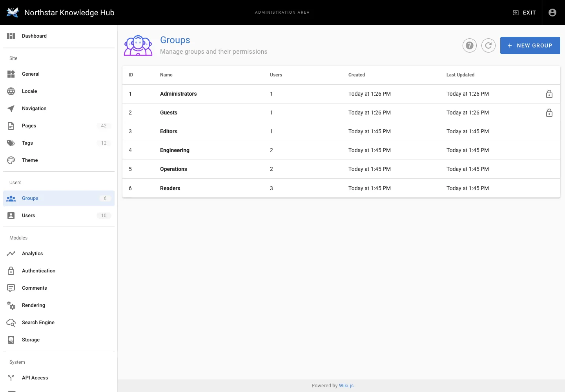Open API Access settings
Image resolution: width=565 pixels, height=392 pixels.
[59, 378]
